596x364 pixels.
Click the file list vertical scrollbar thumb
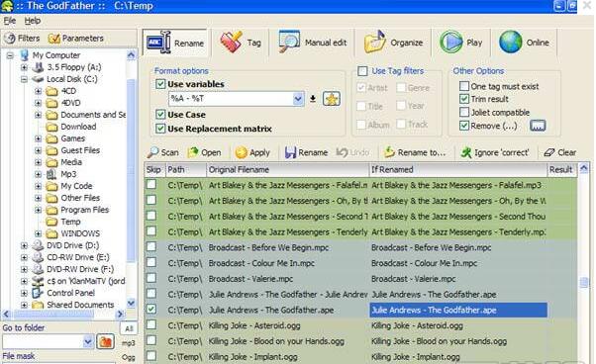(584, 282)
